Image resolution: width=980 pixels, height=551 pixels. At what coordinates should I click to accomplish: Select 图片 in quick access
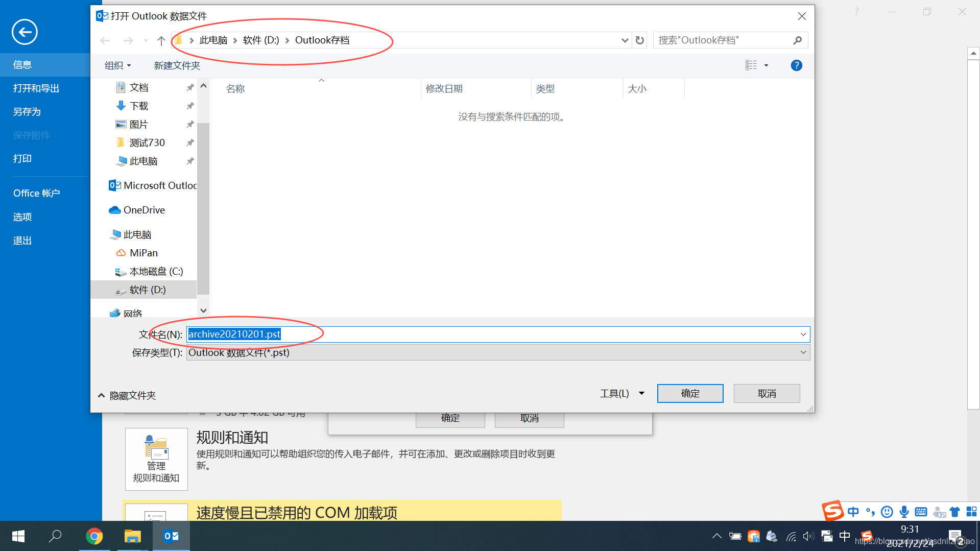(x=139, y=125)
